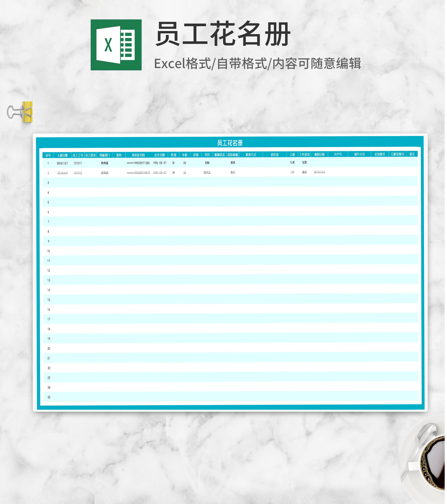Viewport: 447px width, 504px height.
Task: Click the 2005/12/1 entry date cell
Action: click(x=62, y=163)
